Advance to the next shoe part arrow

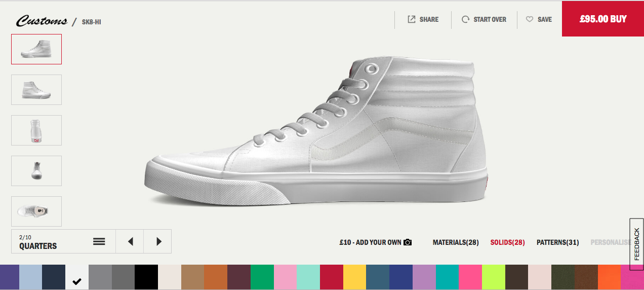(158, 241)
